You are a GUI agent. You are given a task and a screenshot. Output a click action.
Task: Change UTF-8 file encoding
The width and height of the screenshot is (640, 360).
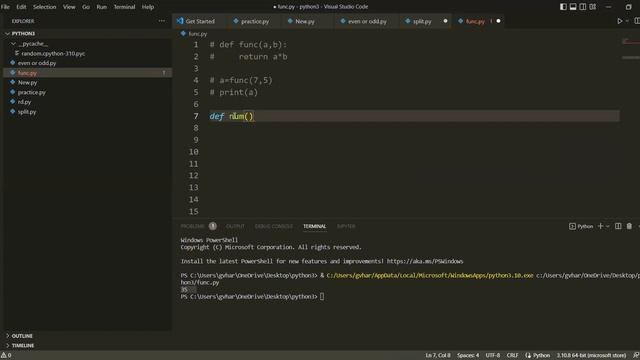click(493, 356)
